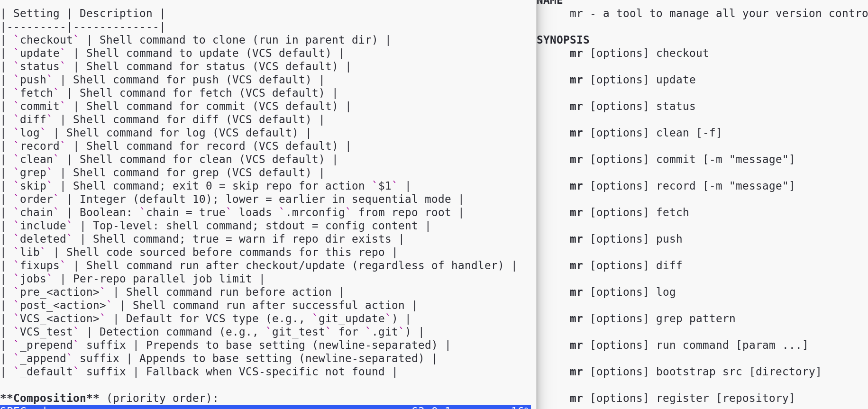Click the `VCS_test` setting name

tap(46, 332)
